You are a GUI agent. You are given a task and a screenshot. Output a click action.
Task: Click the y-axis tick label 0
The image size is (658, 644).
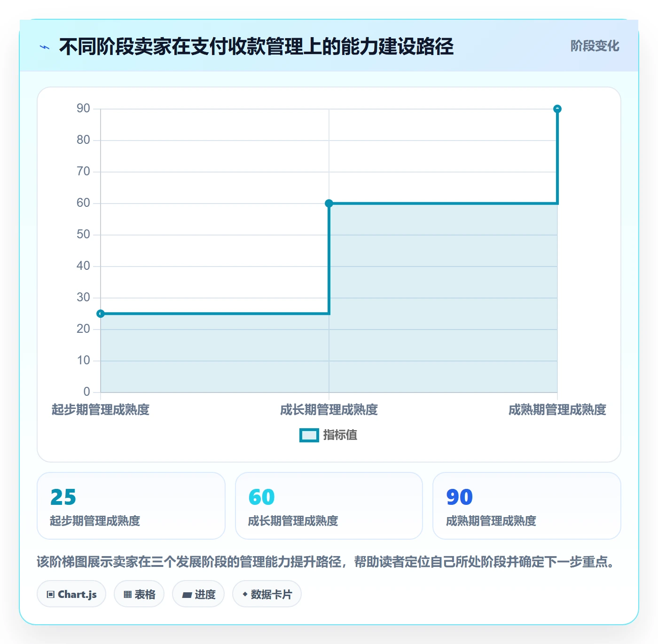86,392
